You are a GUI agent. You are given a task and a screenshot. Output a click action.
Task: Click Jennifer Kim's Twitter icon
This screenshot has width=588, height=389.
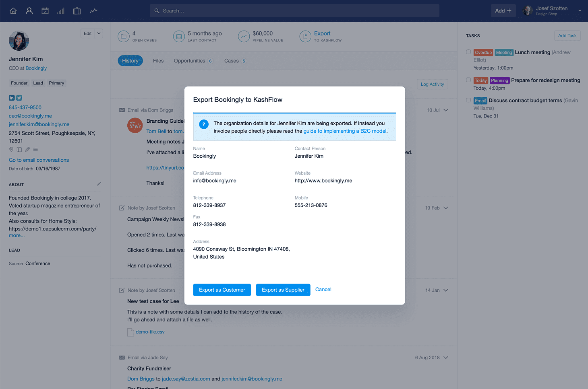pos(19,98)
